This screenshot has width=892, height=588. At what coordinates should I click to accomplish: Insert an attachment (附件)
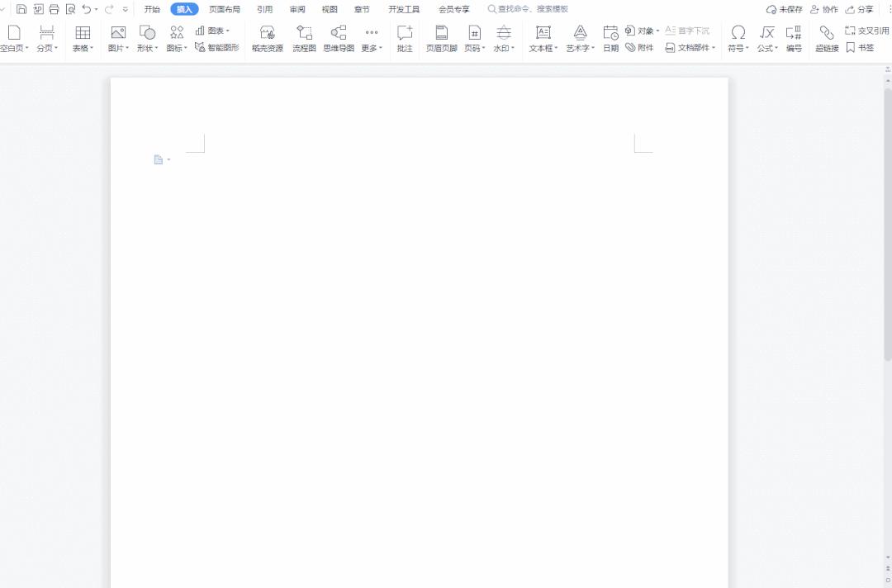[x=639, y=48]
